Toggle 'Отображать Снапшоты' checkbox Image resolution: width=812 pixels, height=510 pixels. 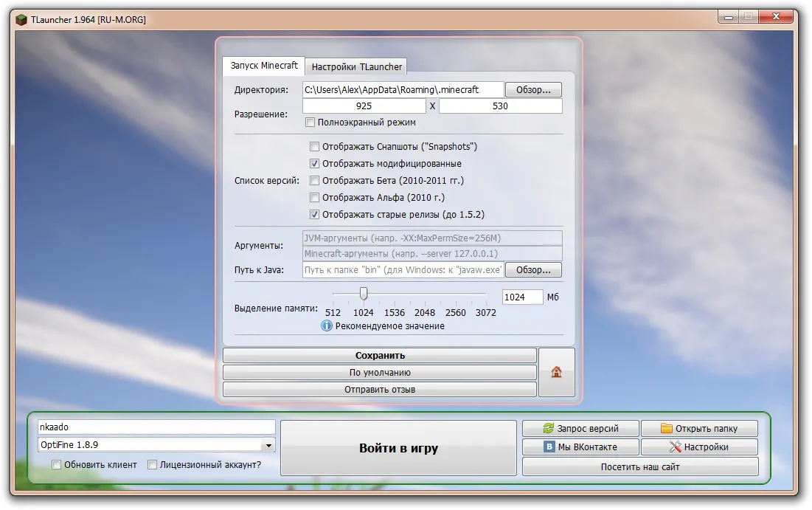315,147
